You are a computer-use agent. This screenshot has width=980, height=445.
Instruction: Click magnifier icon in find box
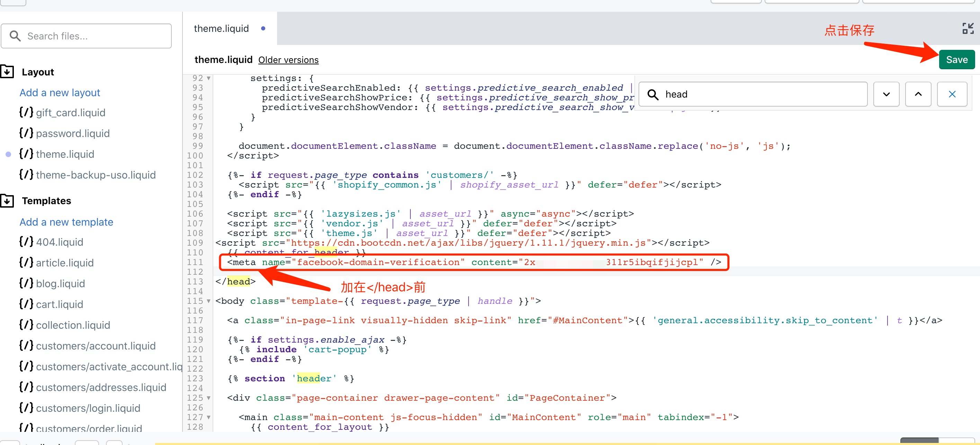[653, 94]
